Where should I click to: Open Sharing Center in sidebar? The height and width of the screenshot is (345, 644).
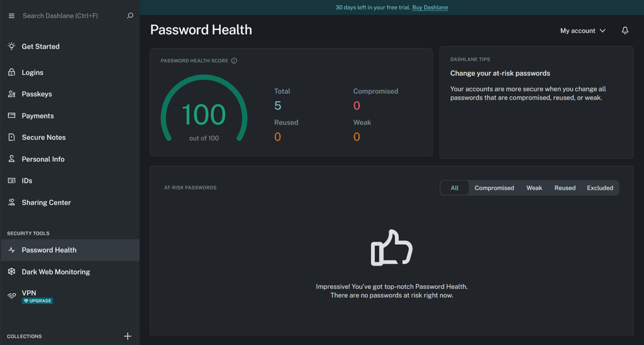pos(47,202)
